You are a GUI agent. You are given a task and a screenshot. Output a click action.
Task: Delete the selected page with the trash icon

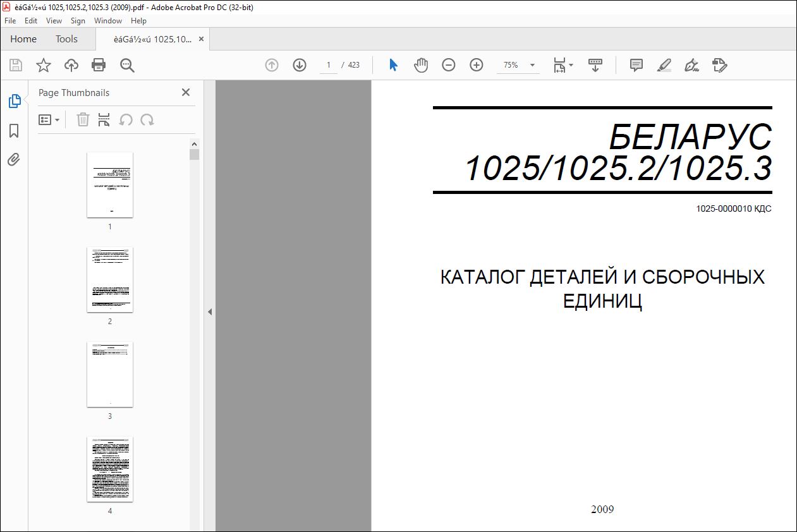click(83, 119)
